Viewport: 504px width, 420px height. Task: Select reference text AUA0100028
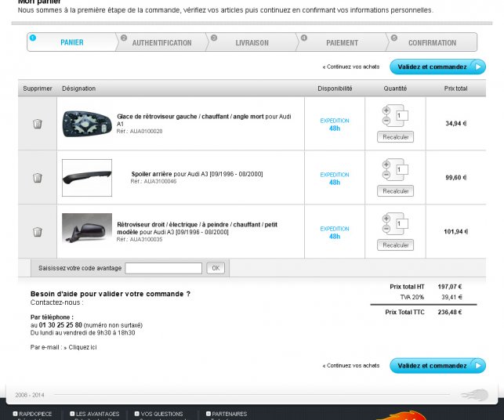tap(147, 131)
